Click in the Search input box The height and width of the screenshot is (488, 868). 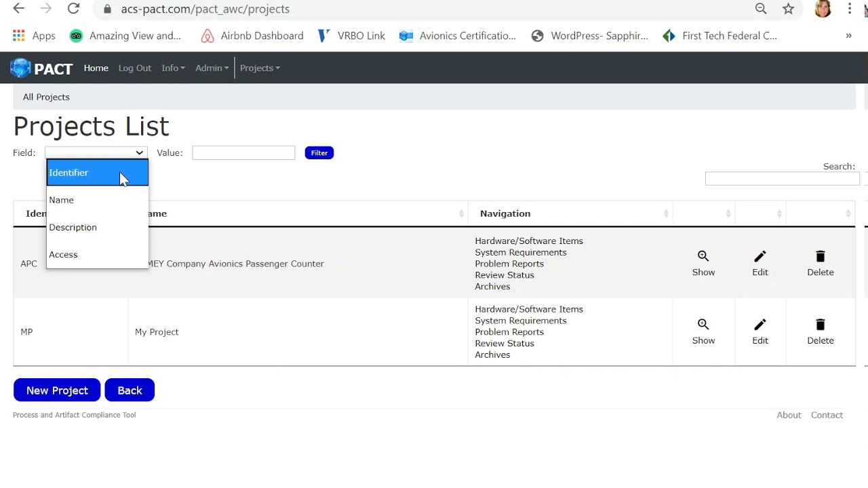(x=782, y=178)
